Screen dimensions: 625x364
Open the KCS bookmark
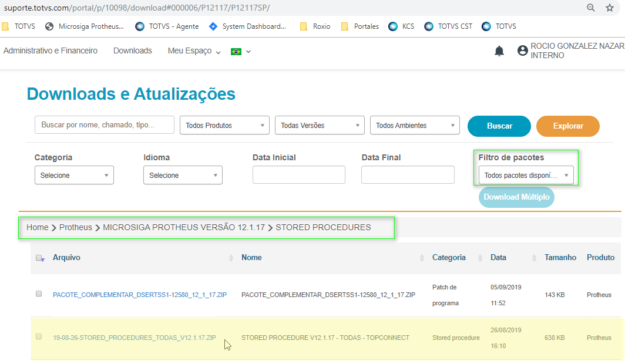coord(401,26)
